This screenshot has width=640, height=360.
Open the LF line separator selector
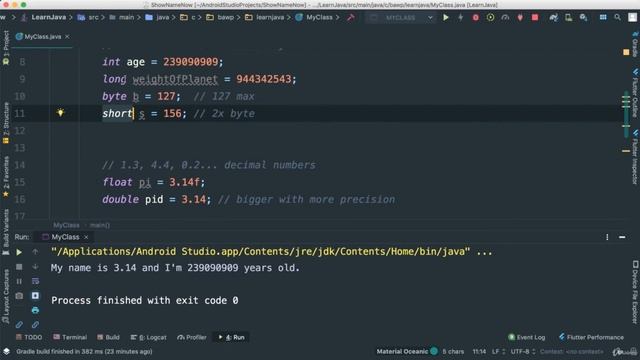click(498, 351)
